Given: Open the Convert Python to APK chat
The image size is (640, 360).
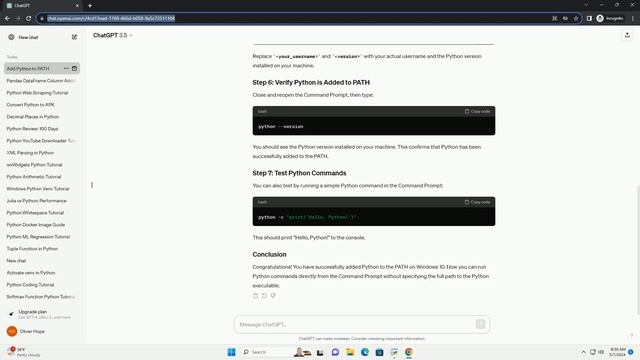Looking at the screenshot, I should tap(42, 105).
